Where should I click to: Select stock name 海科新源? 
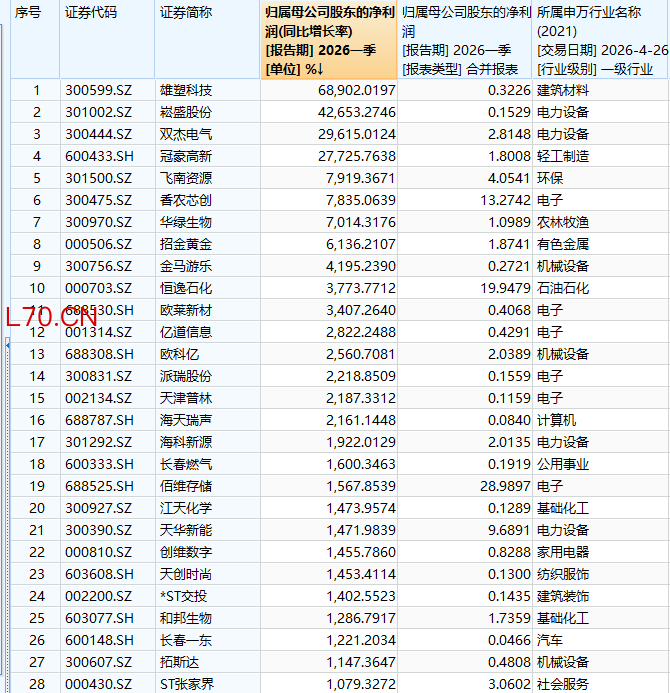click(x=186, y=442)
